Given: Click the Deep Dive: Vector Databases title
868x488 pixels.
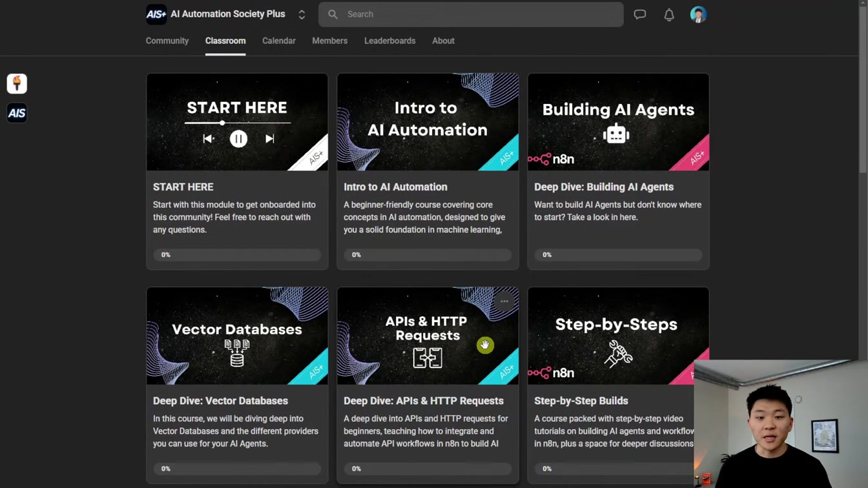Looking at the screenshot, I should [x=220, y=401].
